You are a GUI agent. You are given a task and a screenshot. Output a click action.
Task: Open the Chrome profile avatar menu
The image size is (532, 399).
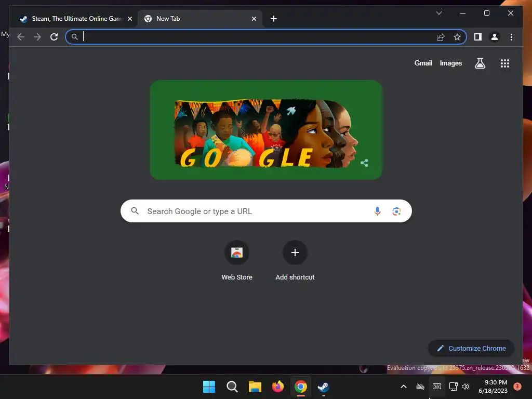pyautogui.click(x=495, y=37)
